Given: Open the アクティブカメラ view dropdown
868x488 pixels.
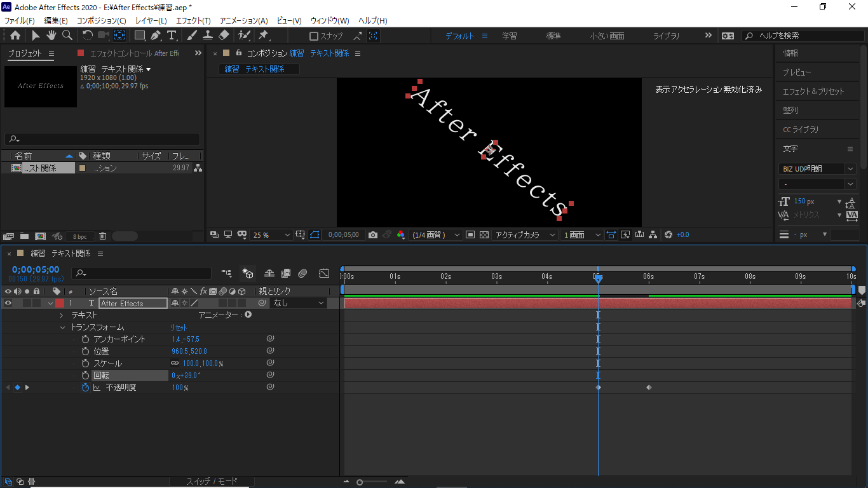Looking at the screenshot, I should coord(526,235).
